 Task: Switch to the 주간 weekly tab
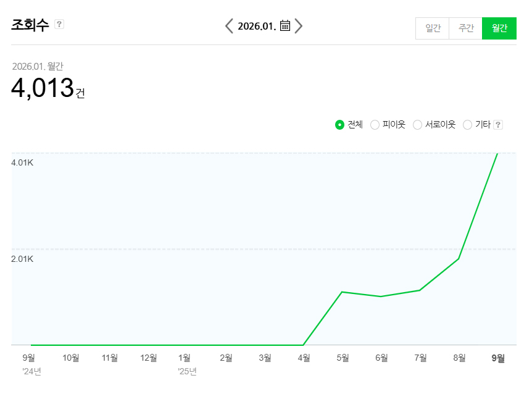click(465, 28)
